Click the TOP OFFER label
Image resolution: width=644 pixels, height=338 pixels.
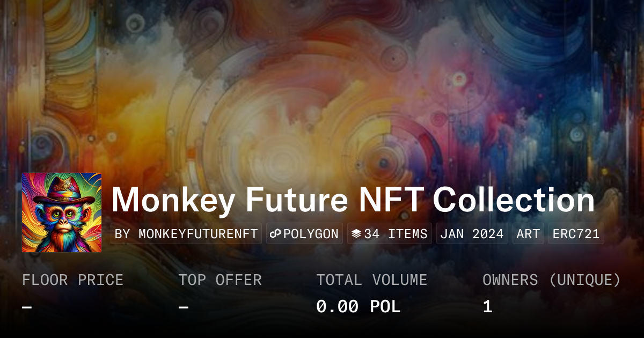pos(220,280)
